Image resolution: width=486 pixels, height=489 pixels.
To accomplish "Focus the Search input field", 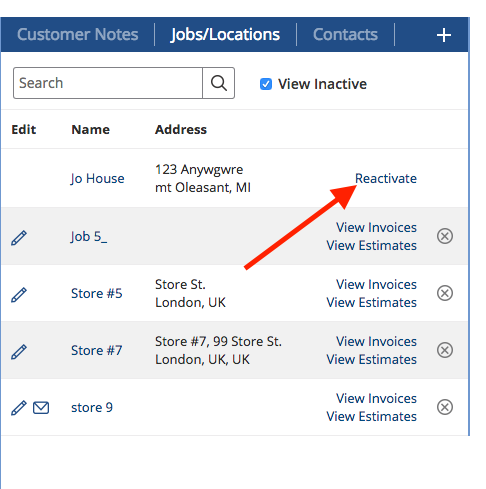I will click(108, 83).
